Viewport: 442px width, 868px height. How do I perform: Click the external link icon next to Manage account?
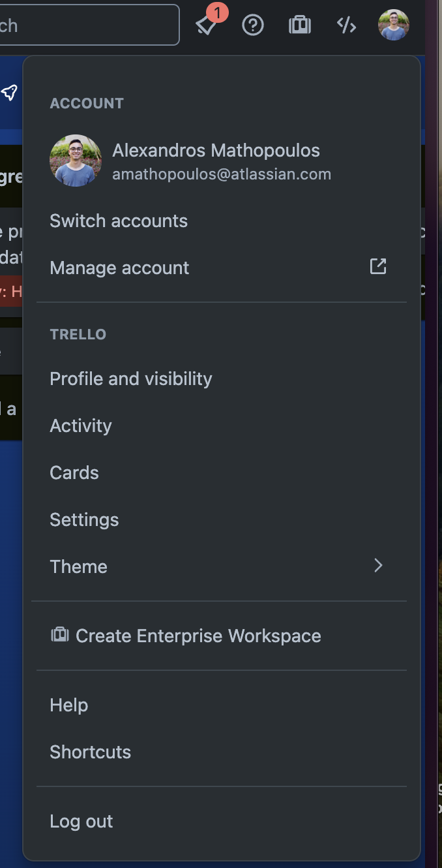[377, 266]
